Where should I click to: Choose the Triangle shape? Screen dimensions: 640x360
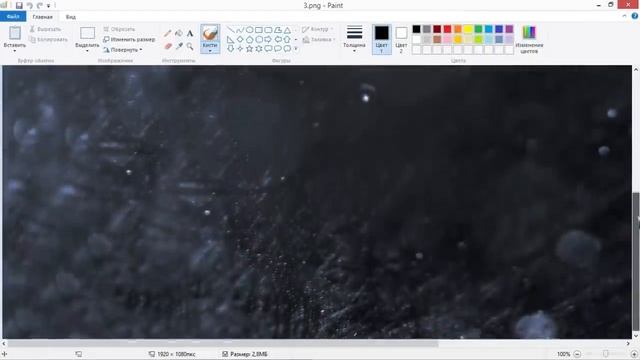[287, 30]
